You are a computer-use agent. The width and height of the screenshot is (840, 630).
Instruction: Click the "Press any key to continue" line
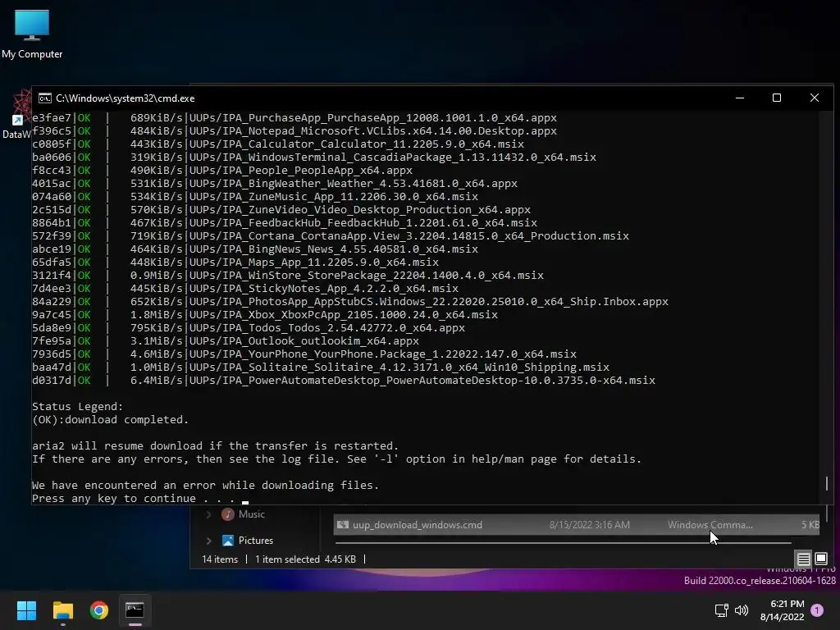(134, 499)
